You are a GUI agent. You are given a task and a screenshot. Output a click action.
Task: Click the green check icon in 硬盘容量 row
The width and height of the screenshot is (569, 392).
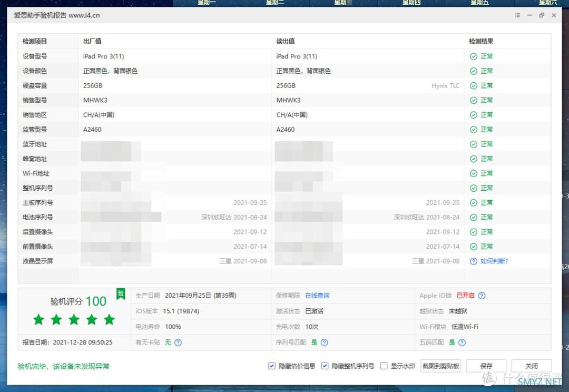[x=474, y=86]
